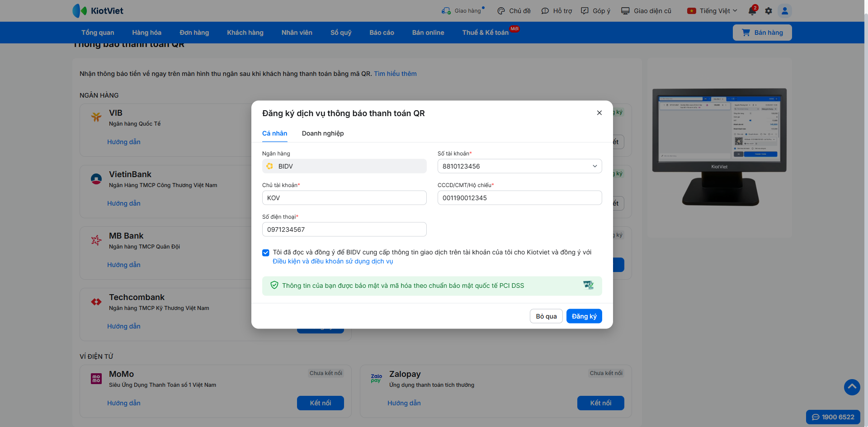Focus the CCCD/CMT/Hộ chiếu field
Image resolution: width=868 pixels, height=427 pixels.
tap(520, 198)
